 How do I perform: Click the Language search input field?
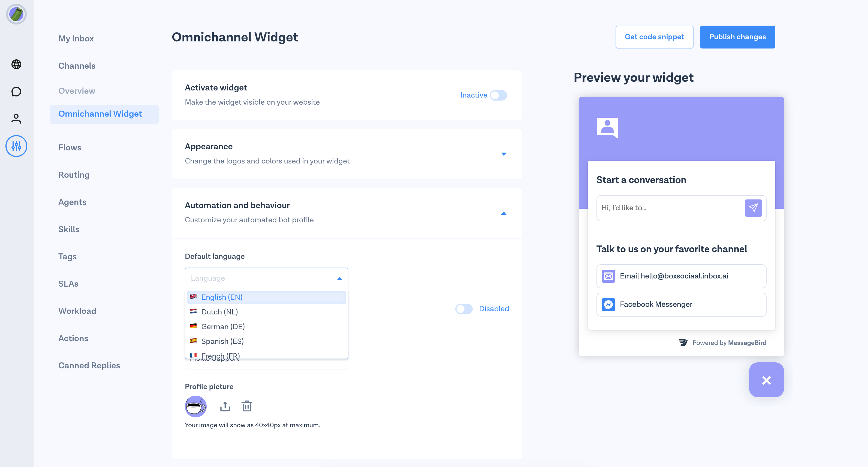tap(261, 278)
